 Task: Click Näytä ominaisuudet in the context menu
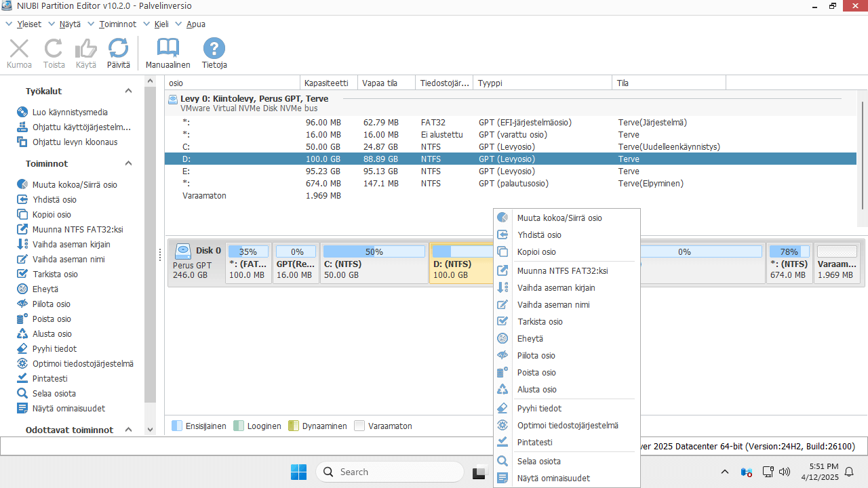coord(553,479)
